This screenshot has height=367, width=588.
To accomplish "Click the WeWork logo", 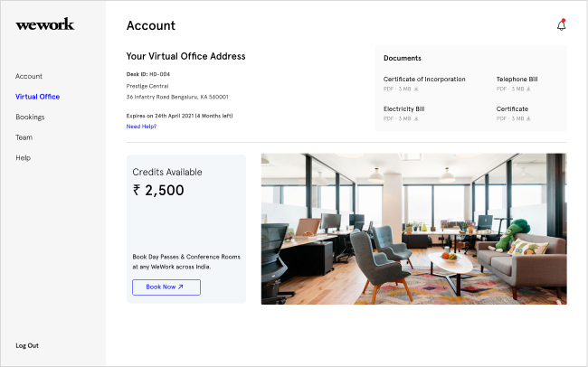I will (45, 24).
